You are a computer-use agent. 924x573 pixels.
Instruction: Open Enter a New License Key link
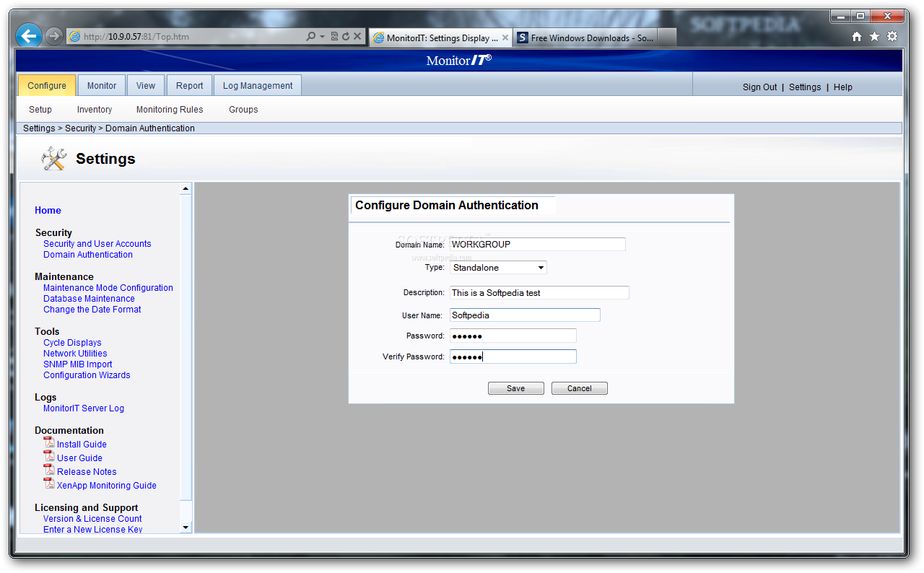pos(93,530)
